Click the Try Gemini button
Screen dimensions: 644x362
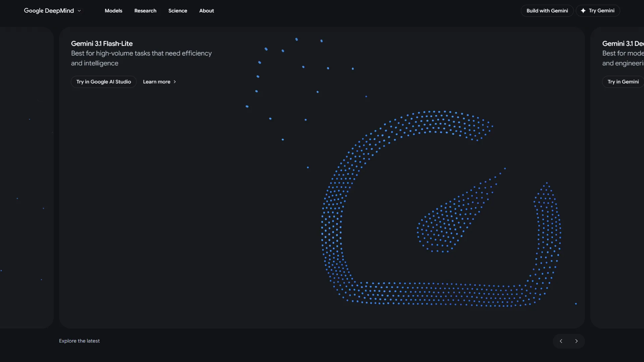pyautogui.click(x=598, y=11)
